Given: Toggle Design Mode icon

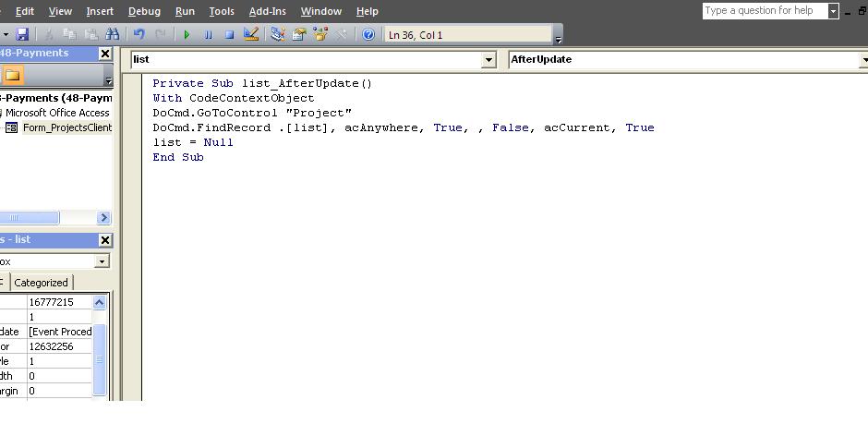Looking at the screenshot, I should tap(251, 34).
